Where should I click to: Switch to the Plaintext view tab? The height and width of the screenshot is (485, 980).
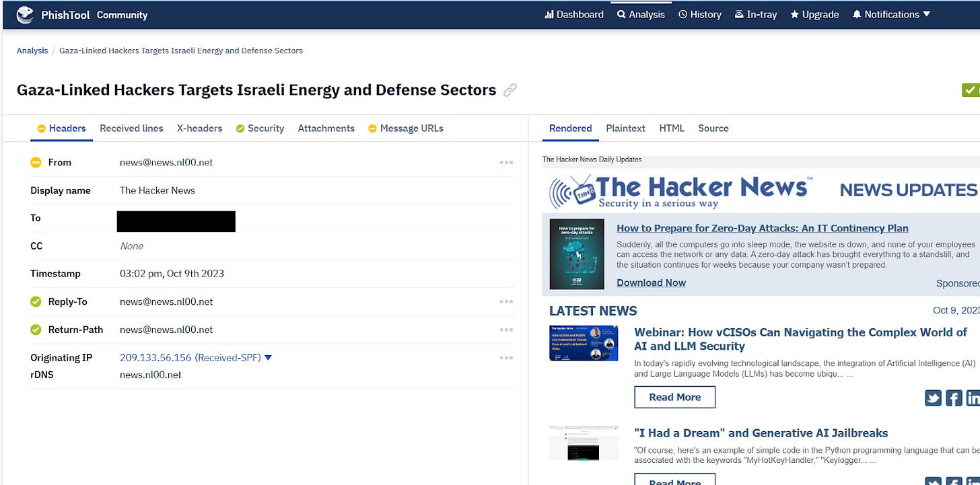(625, 128)
